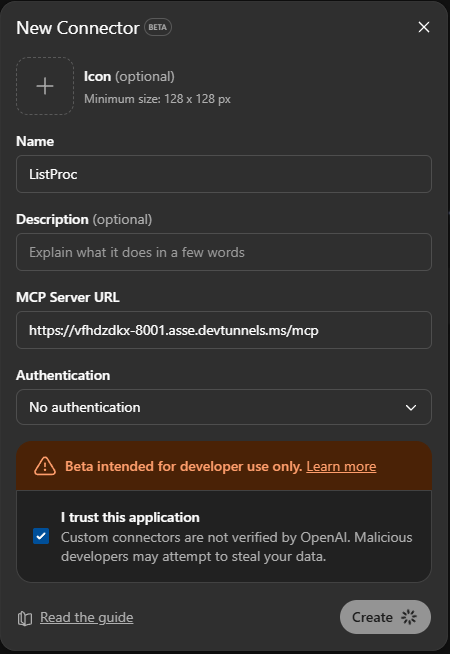This screenshot has height=654, width=450.
Task: Click the Custom connectors are not verified text
Action: tap(236, 547)
